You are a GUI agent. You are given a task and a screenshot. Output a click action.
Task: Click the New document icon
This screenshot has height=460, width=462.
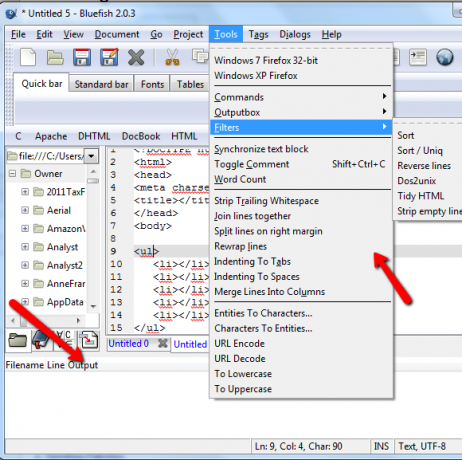point(28,57)
